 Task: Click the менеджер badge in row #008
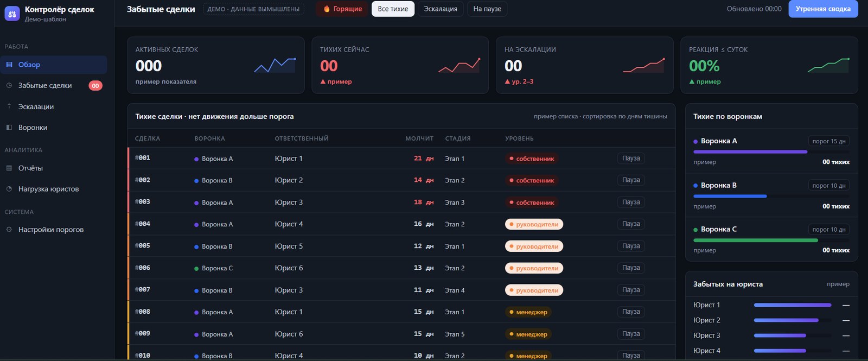[x=528, y=312]
